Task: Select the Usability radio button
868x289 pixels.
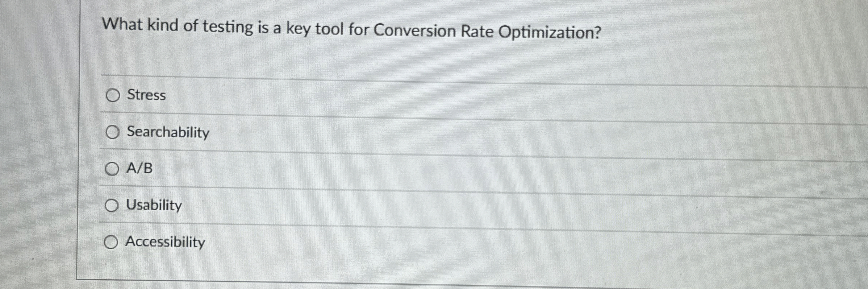Action: pos(112,205)
